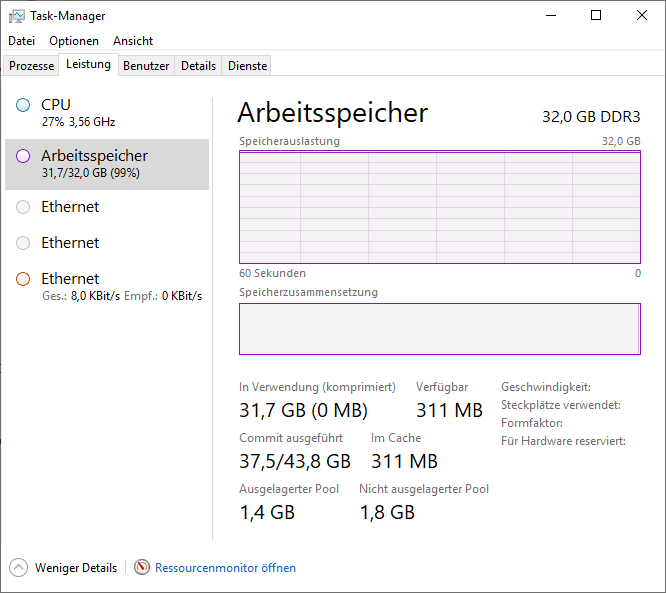Open the Optionen menu
666x593 pixels.
coord(74,41)
